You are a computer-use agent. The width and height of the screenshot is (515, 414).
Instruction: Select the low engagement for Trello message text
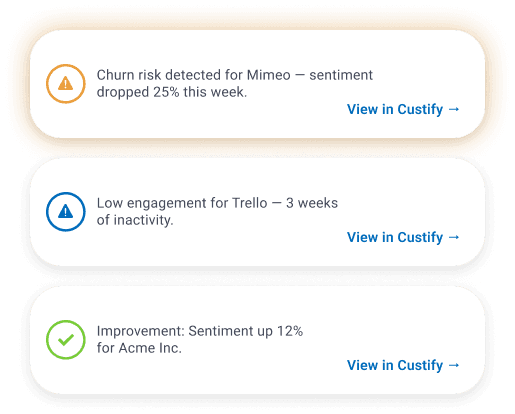pyautogui.click(x=217, y=211)
